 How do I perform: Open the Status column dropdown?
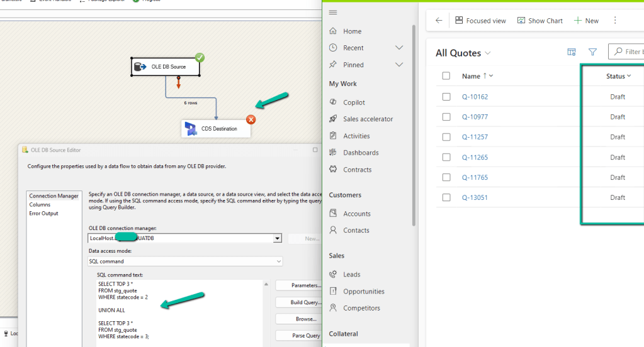point(629,76)
